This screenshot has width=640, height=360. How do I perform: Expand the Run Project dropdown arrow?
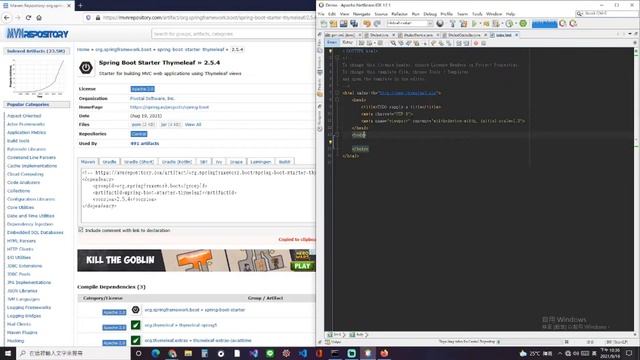coord(480,24)
